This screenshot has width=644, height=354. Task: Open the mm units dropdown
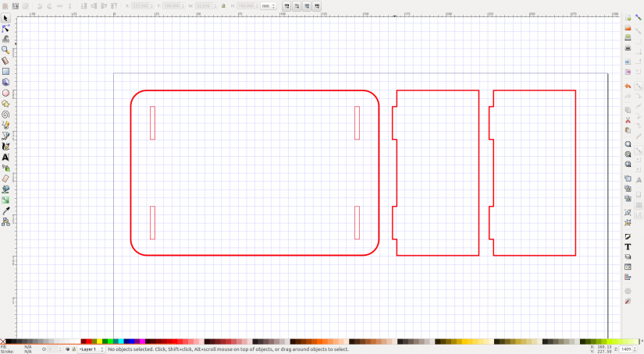[x=269, y=5]
